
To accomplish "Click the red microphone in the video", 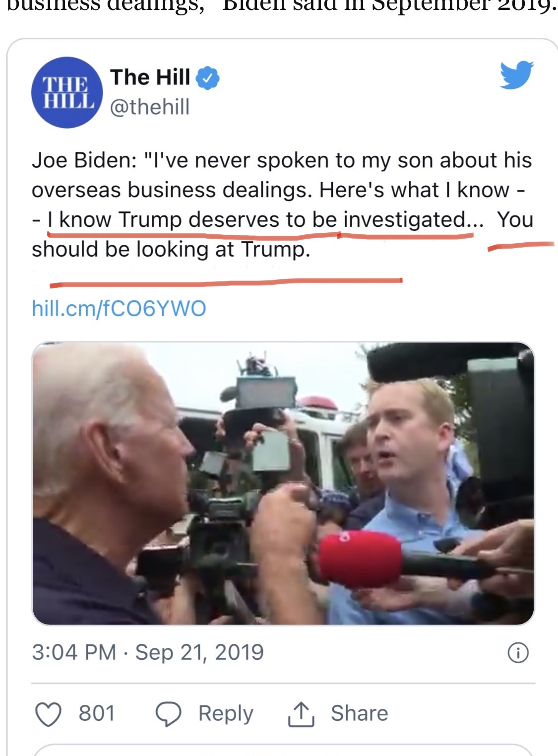I will click(361, 559).
